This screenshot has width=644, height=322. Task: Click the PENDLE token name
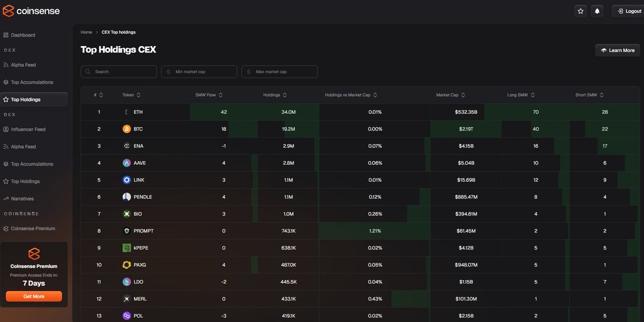click(143, 197)
